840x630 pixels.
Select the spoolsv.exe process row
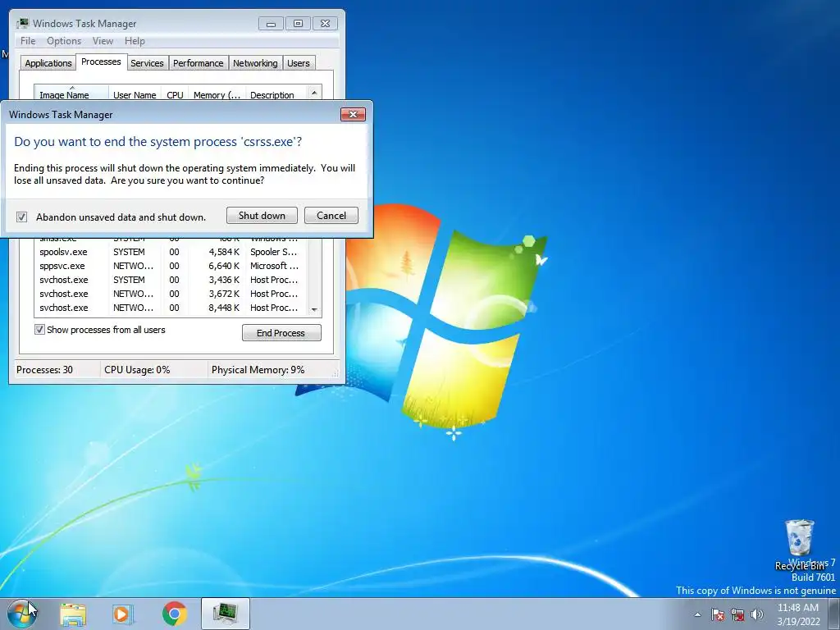[x=171, y=252]
